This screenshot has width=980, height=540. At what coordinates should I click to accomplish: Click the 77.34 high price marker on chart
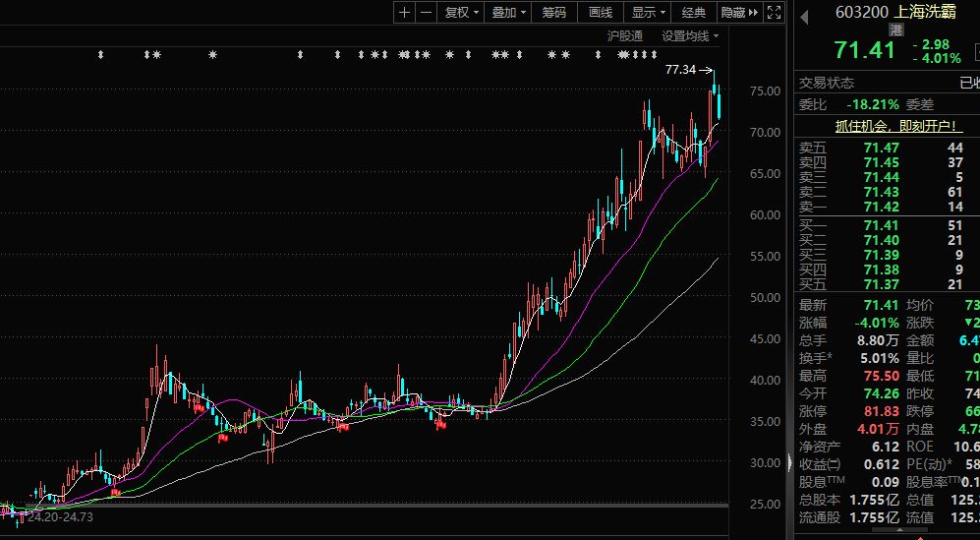[x=680, y=70]
